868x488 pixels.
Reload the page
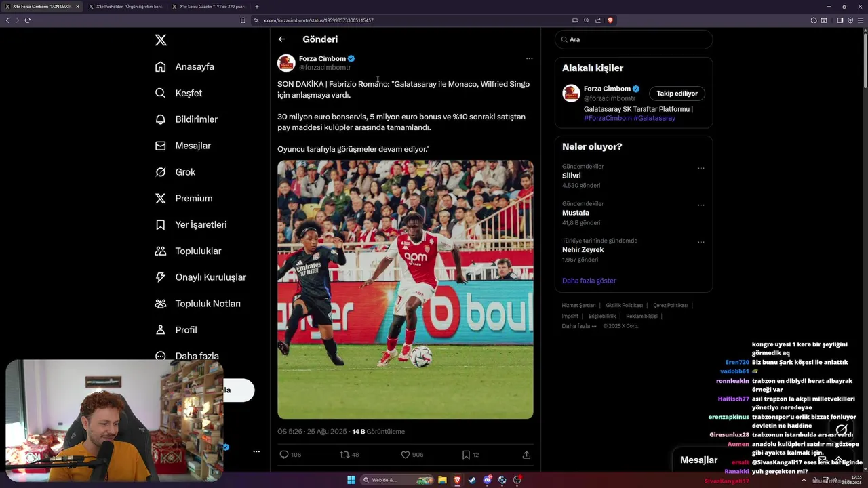28,20
